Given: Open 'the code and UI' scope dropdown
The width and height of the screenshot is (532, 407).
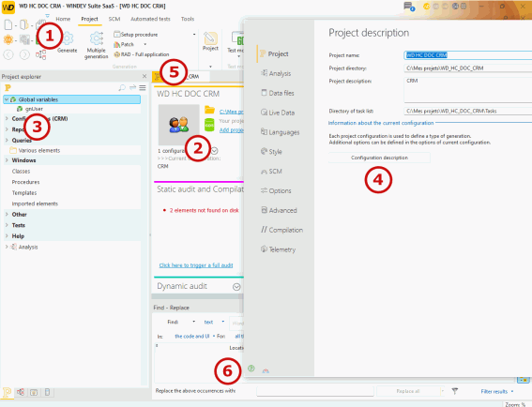Looking at the screenshot, I should tap(214, 336).
